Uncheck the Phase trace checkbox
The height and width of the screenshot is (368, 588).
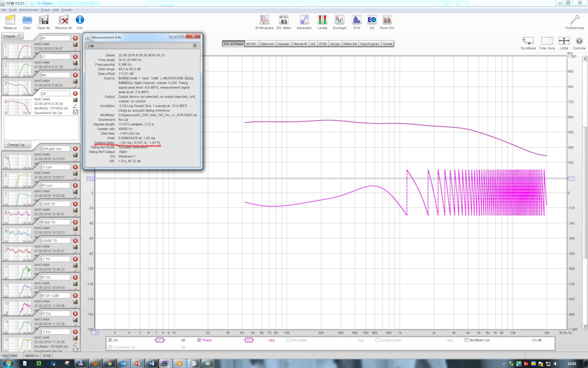pyautogui.click(x=199, y=340)
